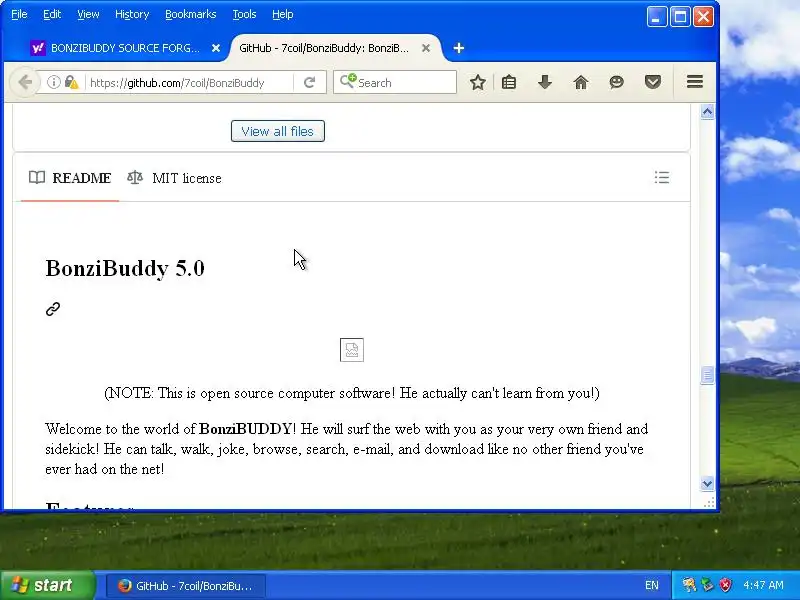Click the View all files button
The image size is (800, 600).
278,131
